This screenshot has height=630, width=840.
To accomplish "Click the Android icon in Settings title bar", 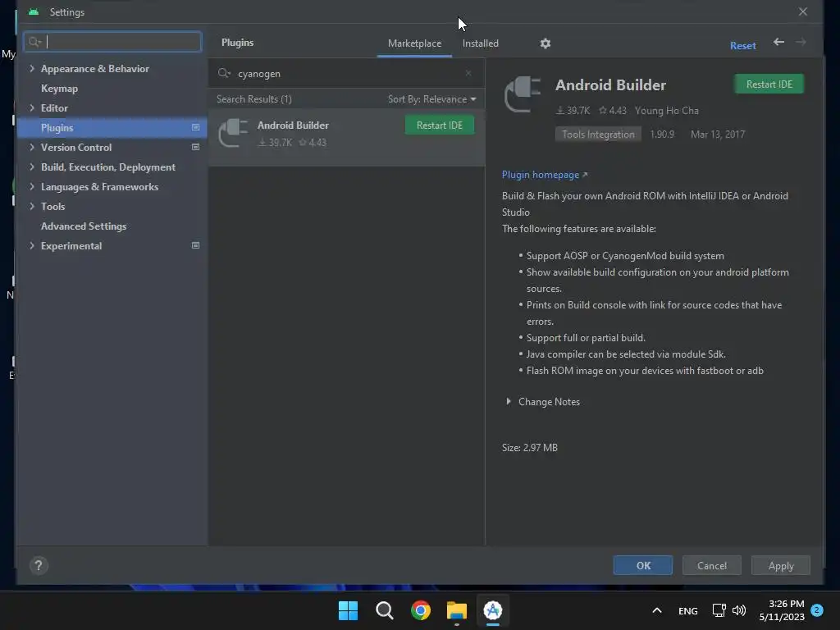I will pos(34,11).
